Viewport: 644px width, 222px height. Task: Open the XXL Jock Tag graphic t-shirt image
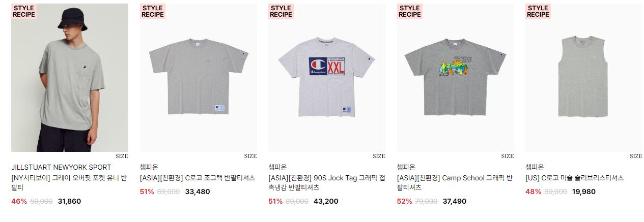(x=327, y=78)
